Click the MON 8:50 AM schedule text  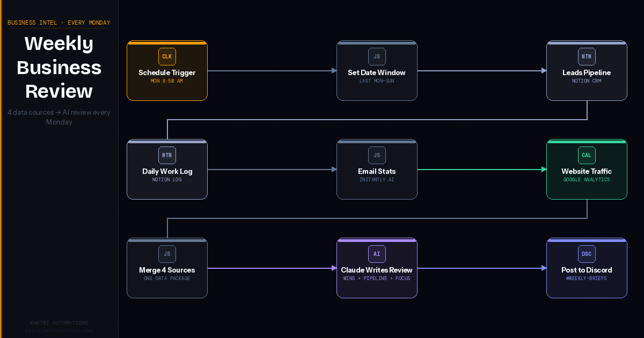click(x=167, y=81)
